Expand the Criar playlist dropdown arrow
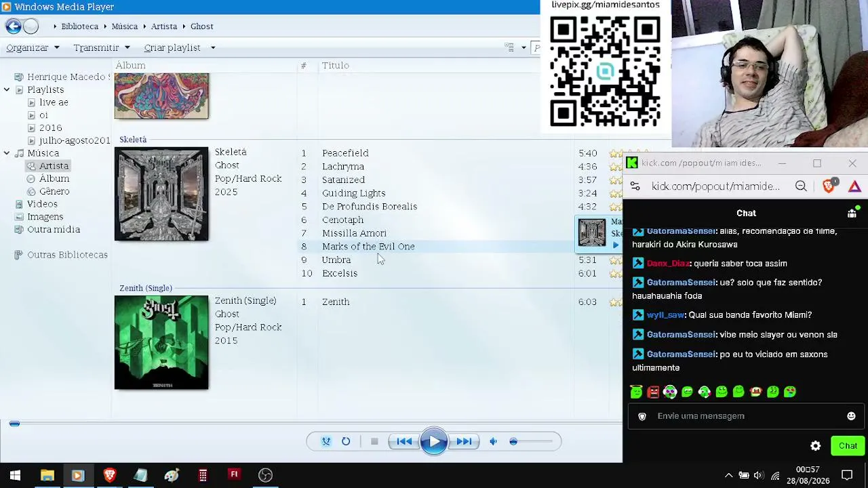This screenshot has height=488, width=868. click(x=213, y=47)
